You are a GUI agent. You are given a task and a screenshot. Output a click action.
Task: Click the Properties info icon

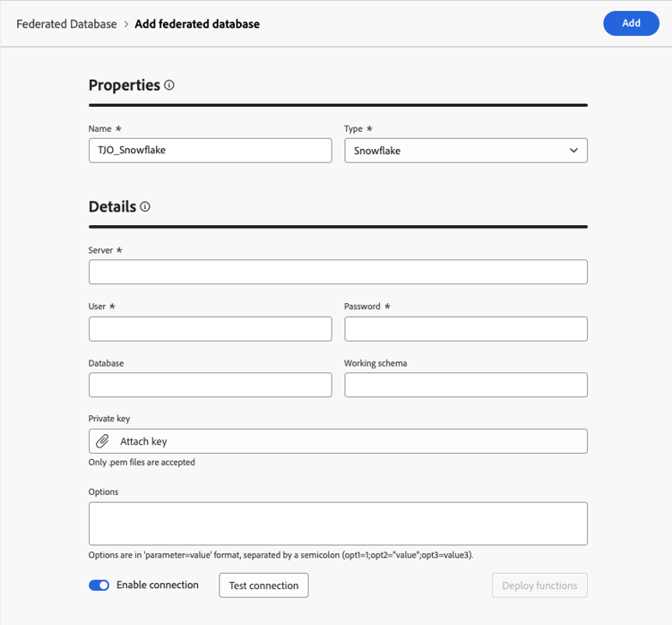pos(169,86)
